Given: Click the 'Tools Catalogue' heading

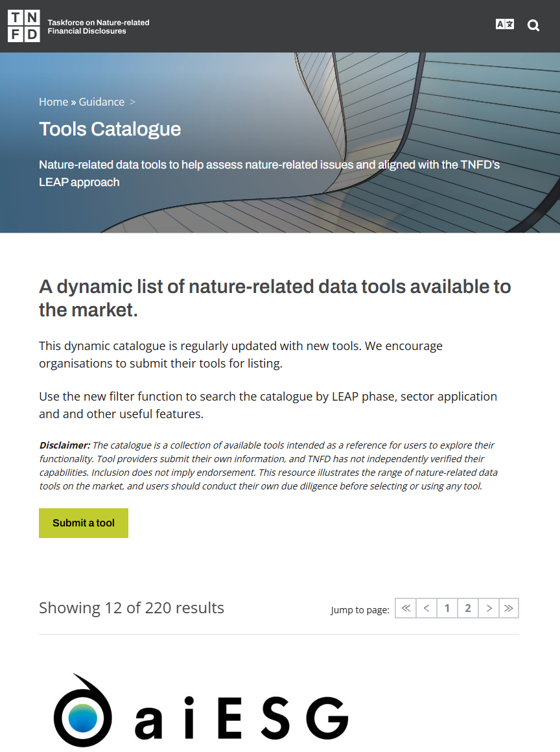Looking at the screenshot, I should tap(110, 129).
